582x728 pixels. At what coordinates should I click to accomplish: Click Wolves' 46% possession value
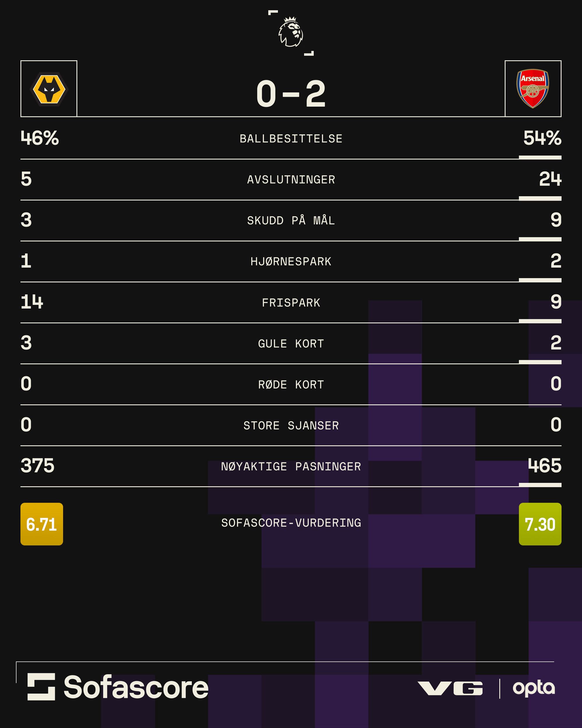click(x=40, y=138)
